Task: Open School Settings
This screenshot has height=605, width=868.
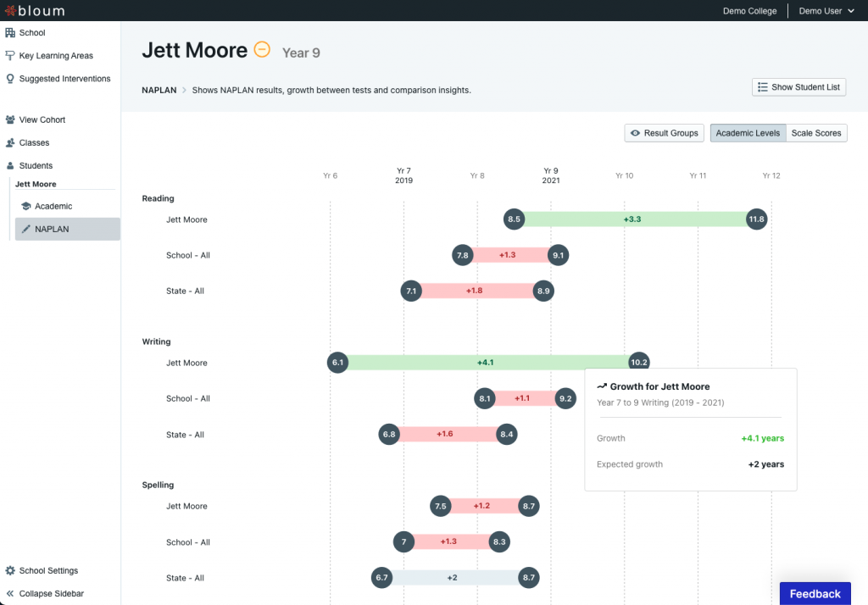Action: [x=46, y=570]
